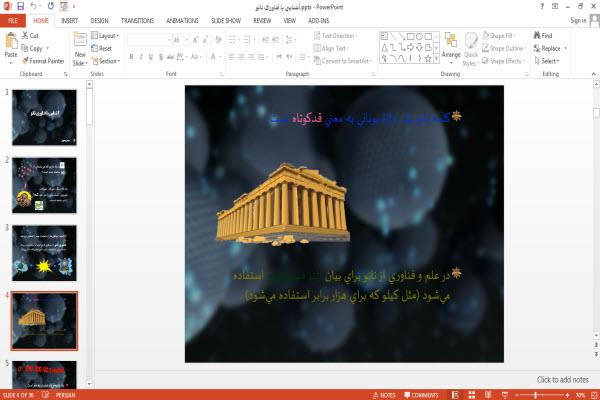Start Slide Show from status bar icon
Image resolution: width=600 pixels, height=400 pixels.
tap(505, 395)
